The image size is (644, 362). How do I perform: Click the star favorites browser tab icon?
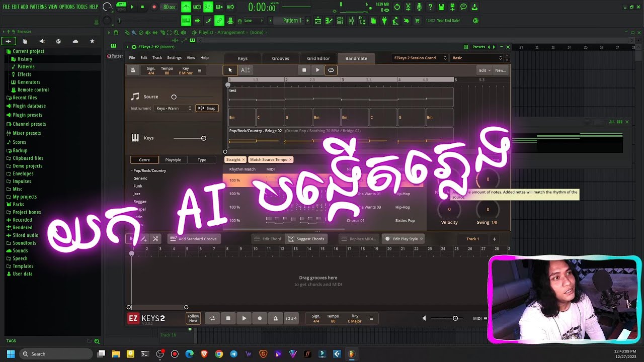(x=92, y=41)
